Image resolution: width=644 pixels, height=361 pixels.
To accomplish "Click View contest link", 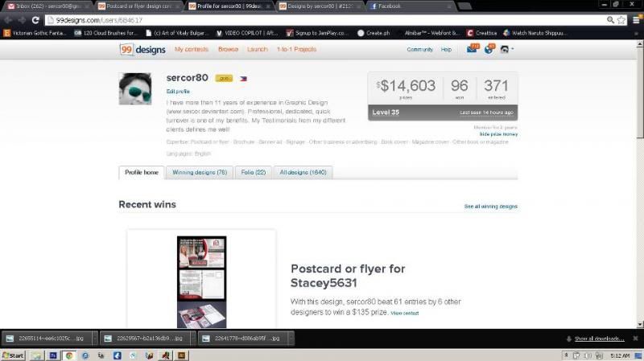I will point(405,313).
